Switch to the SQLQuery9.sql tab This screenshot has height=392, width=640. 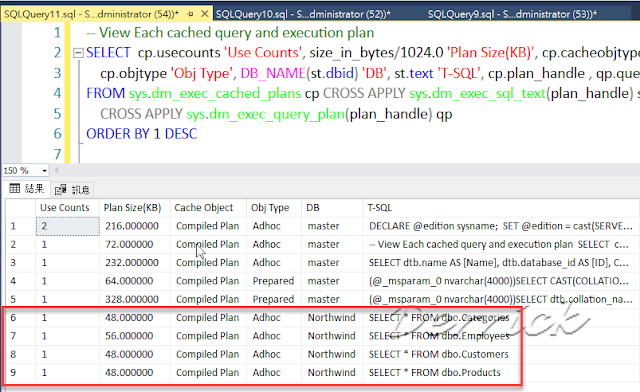[x=512, y=14]
